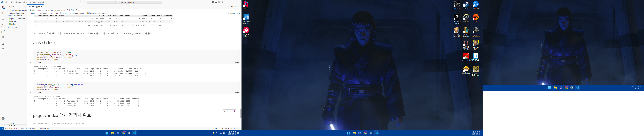The image size is (644, 136).
Task: Open the Terminal menu
Action: pyautogui.click(x=41, y=2)
